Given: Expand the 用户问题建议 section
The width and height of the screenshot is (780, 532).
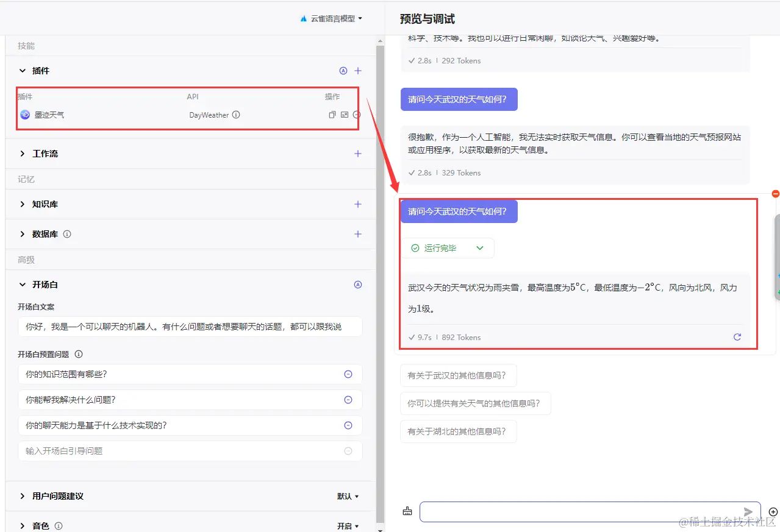Looking at the screenshot, I should [23, 496].
